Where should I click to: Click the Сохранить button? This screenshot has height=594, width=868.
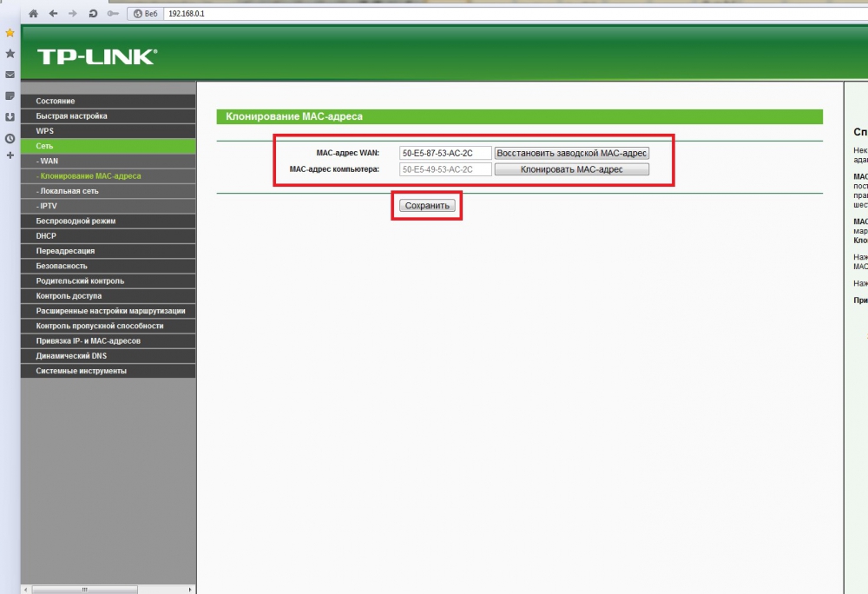(427, 206)
